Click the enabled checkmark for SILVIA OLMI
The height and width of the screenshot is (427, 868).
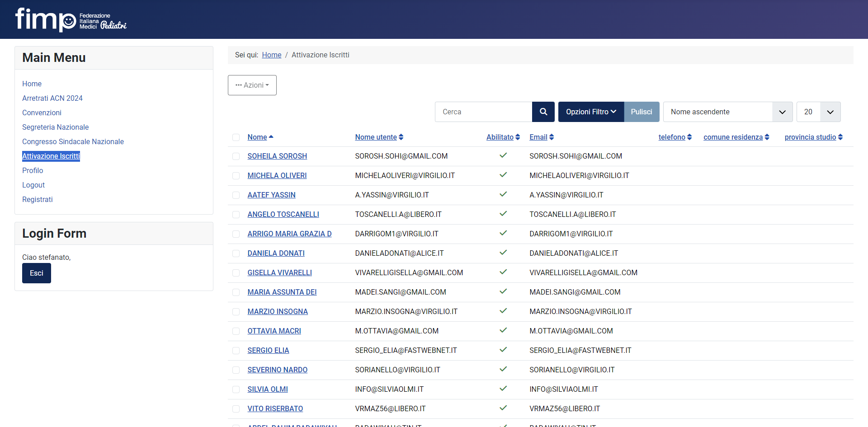[x=503, y=389]
